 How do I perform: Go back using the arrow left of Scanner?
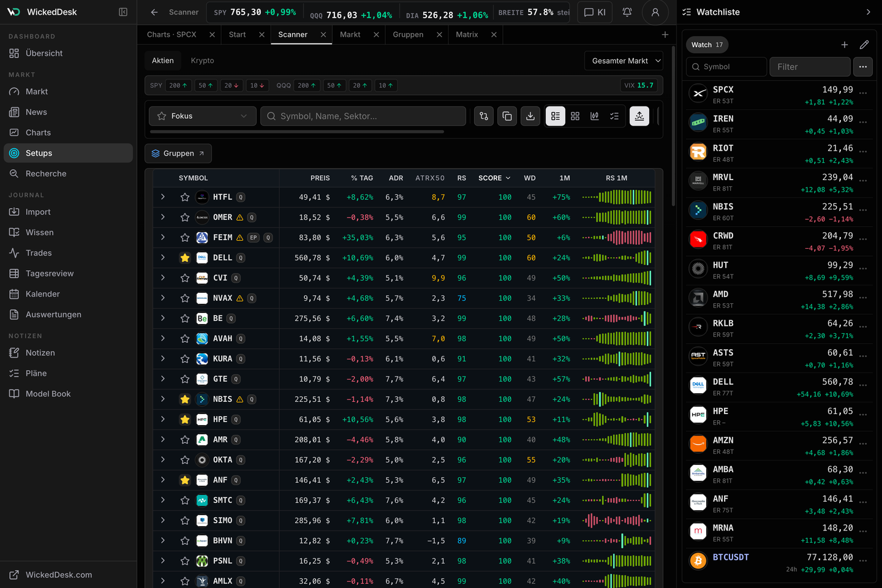154,12
